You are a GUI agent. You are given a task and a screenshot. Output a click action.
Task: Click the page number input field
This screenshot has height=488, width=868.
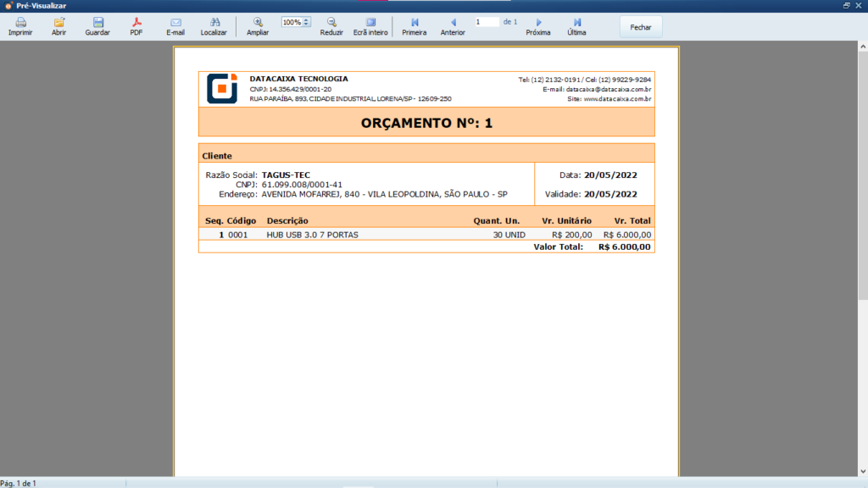[x=487, y=22]
